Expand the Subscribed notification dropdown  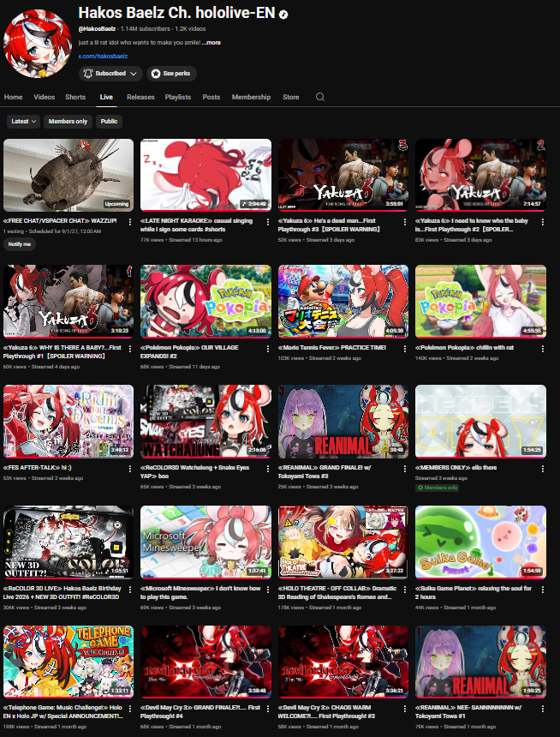pyautogui.click(x=110, y=74)
